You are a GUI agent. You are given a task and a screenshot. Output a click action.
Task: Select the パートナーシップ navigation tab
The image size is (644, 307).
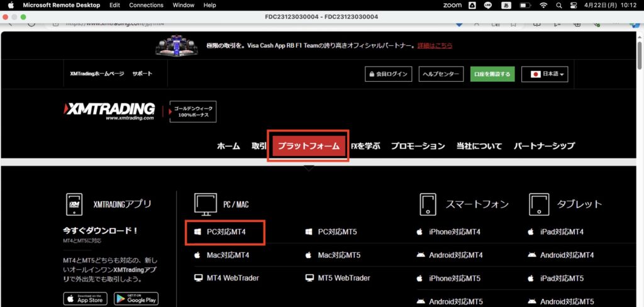[544, 146]
